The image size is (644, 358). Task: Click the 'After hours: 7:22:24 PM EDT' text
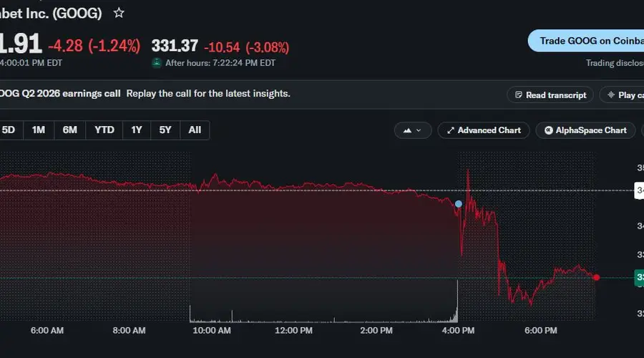(220, 63)
